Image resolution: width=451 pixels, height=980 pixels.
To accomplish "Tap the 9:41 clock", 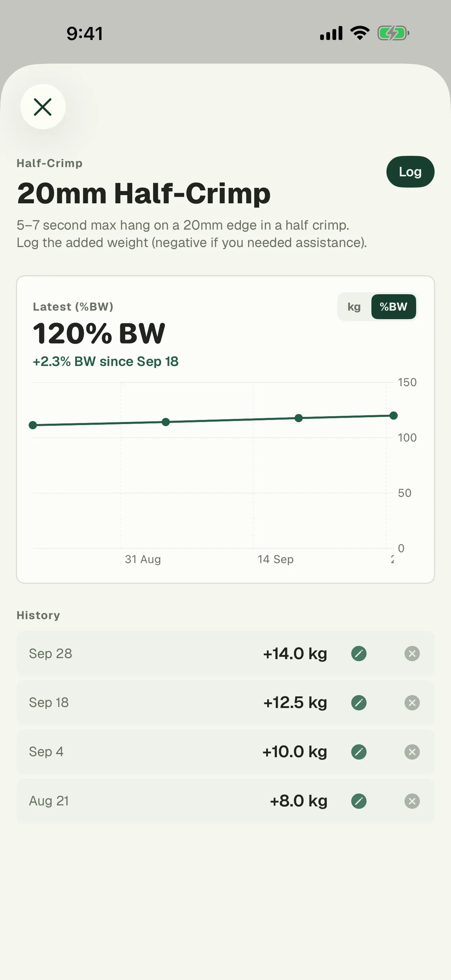I will click(x=84, y=33).
